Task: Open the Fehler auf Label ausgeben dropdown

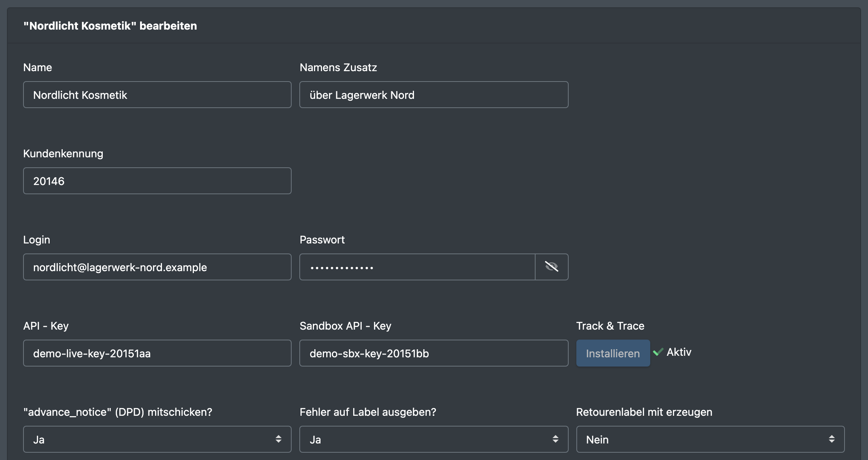Action: click(434, 439)
